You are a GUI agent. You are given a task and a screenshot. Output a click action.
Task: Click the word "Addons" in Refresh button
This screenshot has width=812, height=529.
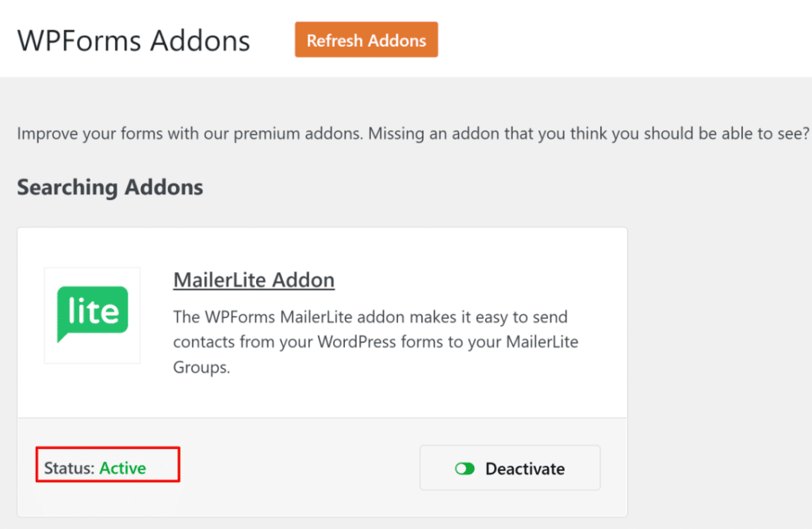[396, 40]
